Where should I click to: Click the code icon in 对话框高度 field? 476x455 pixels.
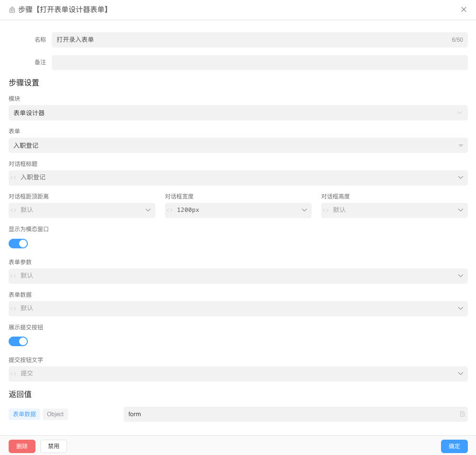click(x=326, y=210)
